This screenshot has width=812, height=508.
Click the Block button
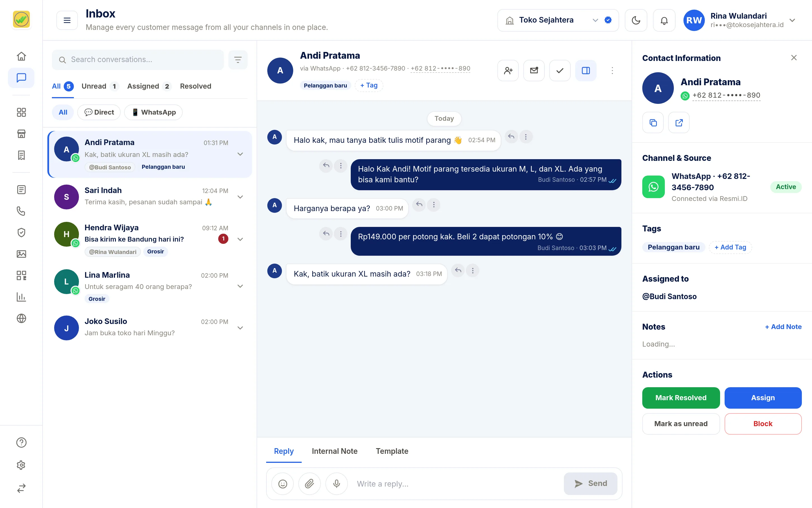pos(763,424)
